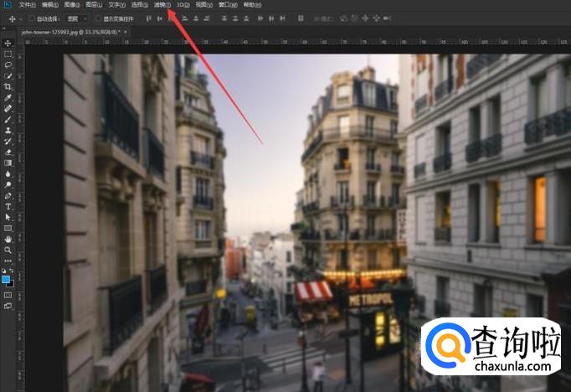The width and height of the screenshot is (571, 392).
Task: Select the Eyedropper tool
Action: (8, 98)
